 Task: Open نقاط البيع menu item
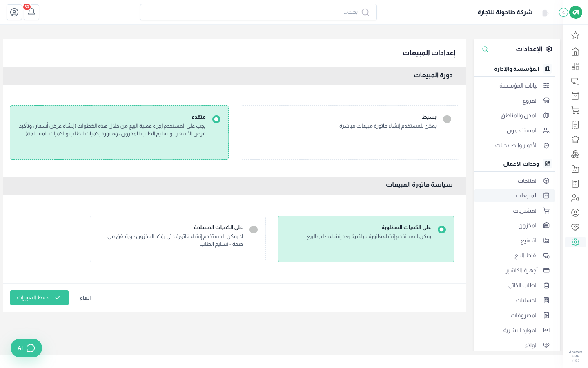pos(514,256)
